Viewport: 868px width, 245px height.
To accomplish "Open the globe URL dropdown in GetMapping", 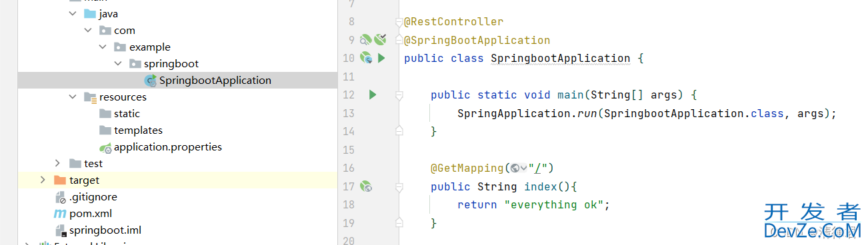I will tap(518, 168).
